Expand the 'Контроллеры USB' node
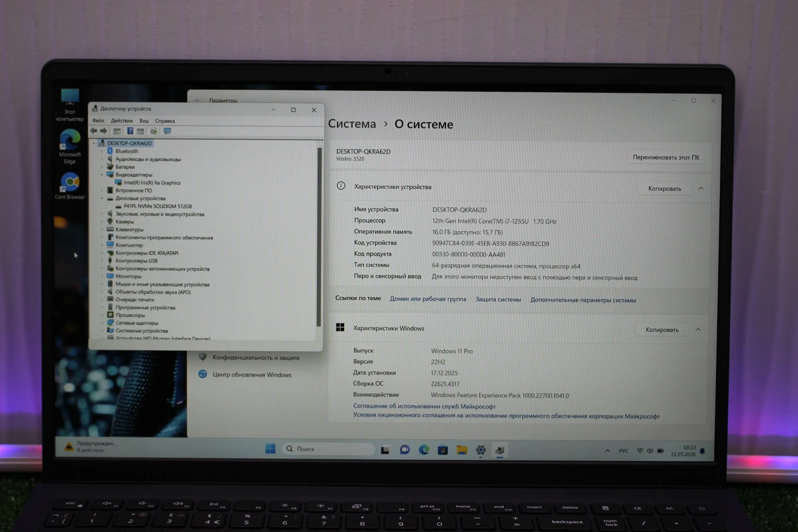The height and width of the screenshot is (532, 798). pos(102,261)
